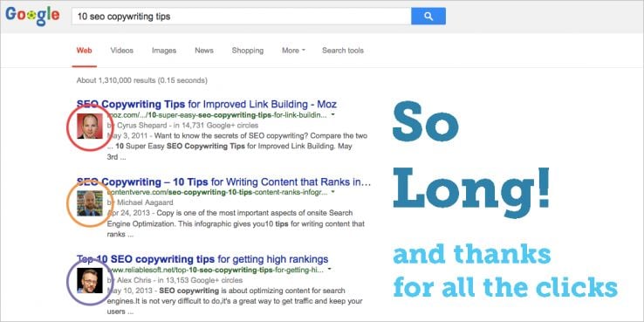Viewport: 644px width, 322px height.
Task: Switch to the Images tab
Action: [x=164, y=51]
